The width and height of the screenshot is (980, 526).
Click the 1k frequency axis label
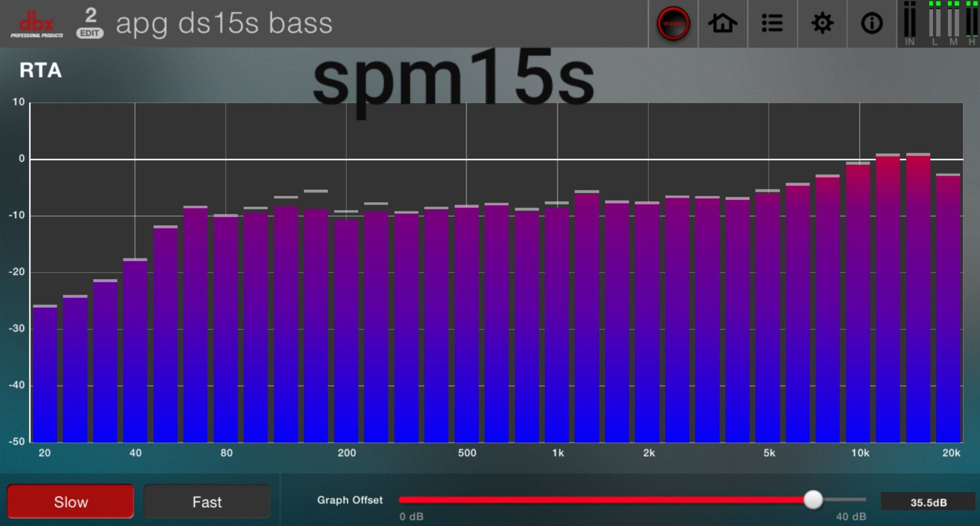coord(558,453)
